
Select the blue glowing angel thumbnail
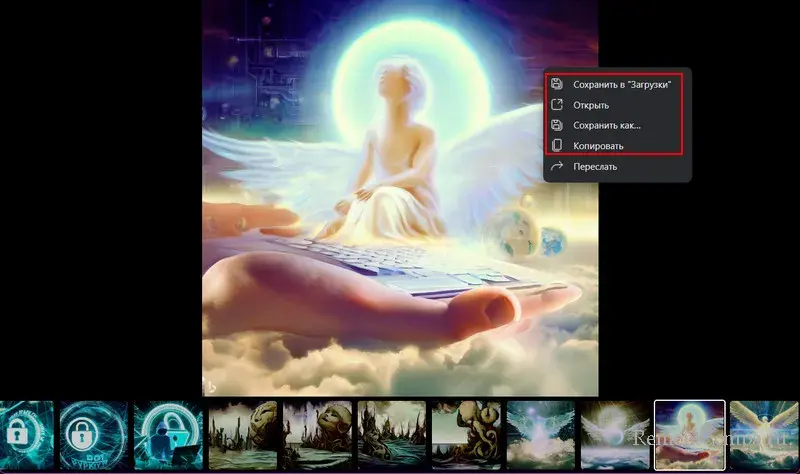click(x=540, y=435)
